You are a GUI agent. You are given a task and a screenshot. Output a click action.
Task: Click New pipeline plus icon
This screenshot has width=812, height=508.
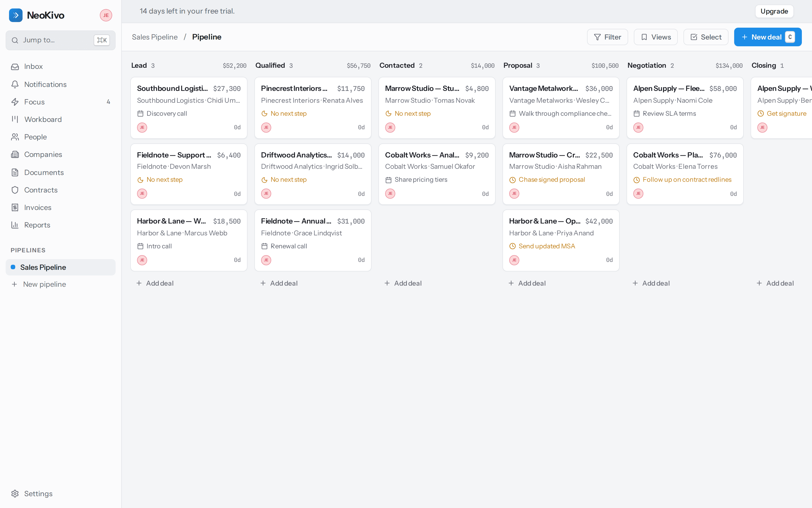(14, 284)
